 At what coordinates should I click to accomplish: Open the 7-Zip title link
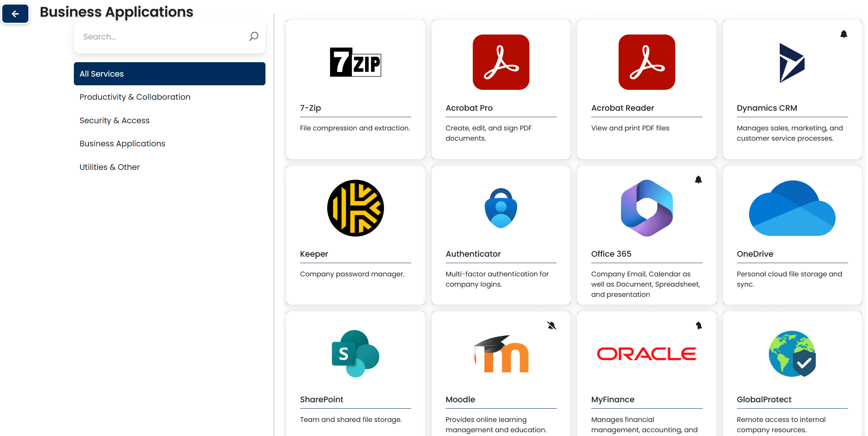[310, 108]
